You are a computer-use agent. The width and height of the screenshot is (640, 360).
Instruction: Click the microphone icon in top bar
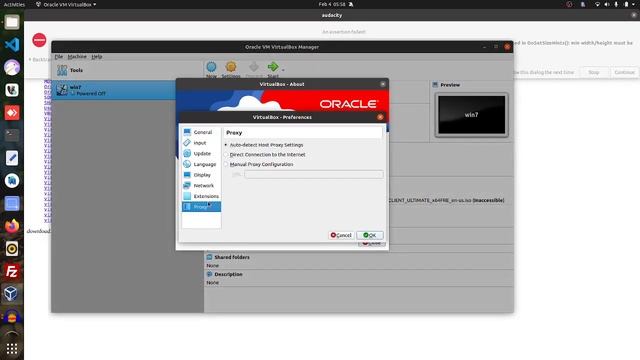616,4
